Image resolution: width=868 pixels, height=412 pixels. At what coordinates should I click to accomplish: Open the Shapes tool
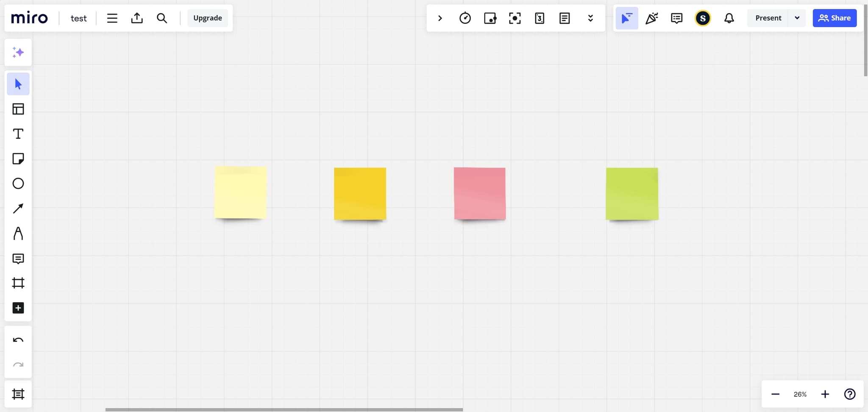[18, 183]
